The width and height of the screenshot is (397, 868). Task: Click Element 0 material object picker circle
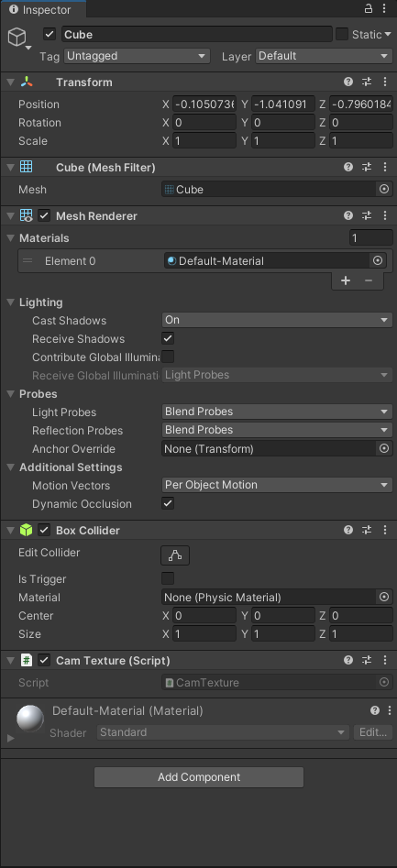tap(378, 260)
